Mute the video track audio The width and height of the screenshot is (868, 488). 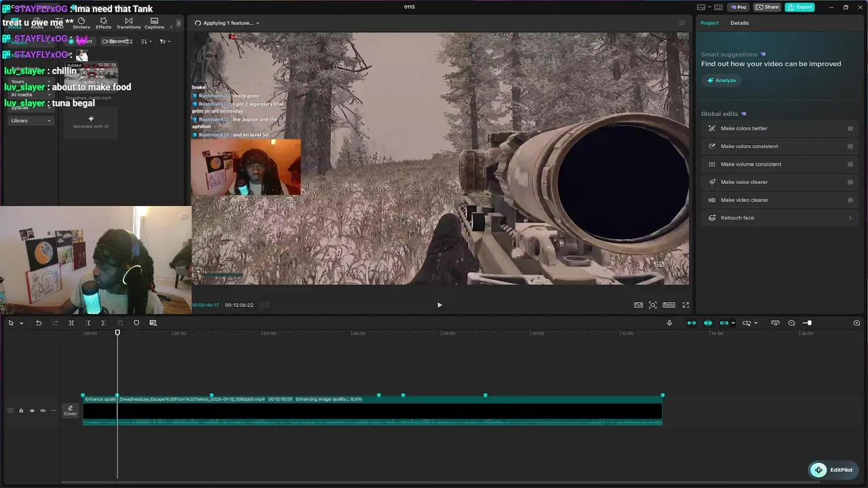[x=43, y=410]
